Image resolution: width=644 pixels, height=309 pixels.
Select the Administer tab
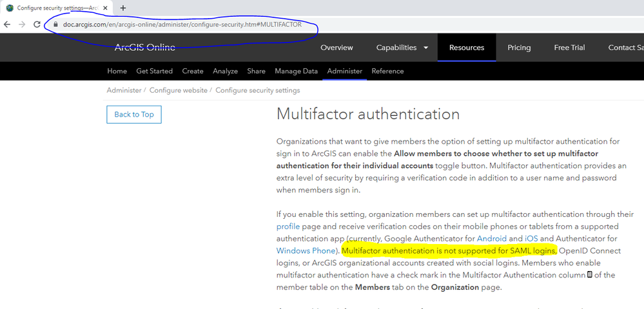click(x=345, y=71)
